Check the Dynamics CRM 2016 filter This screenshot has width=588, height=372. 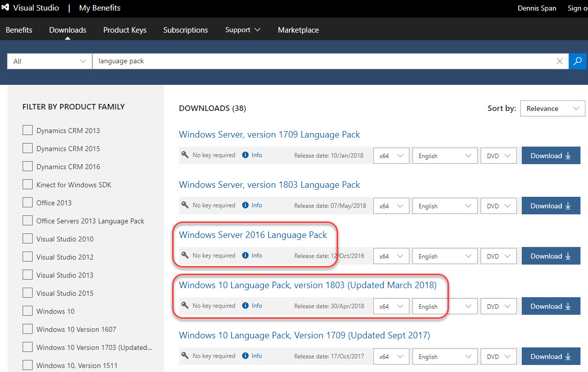point(28,166)
